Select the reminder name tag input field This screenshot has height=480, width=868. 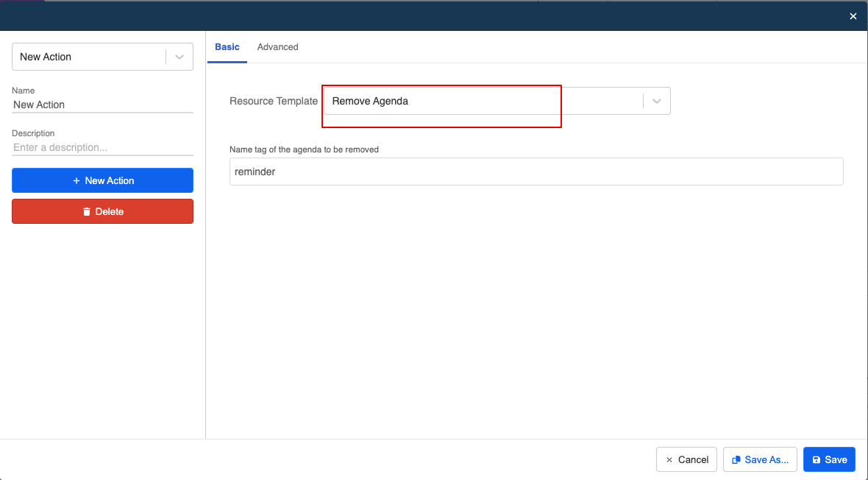click(536, 172)
